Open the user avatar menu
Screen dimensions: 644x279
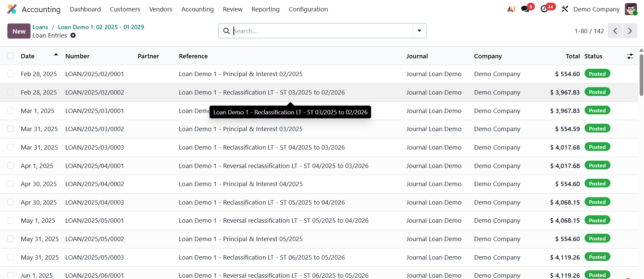(631, 9)
